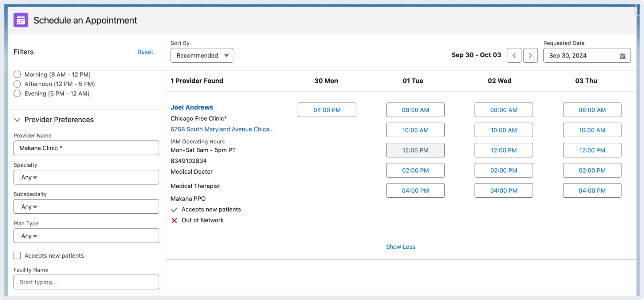
Task: Book Wednesday 08:00 AM slot
Action: pos(504,110)
